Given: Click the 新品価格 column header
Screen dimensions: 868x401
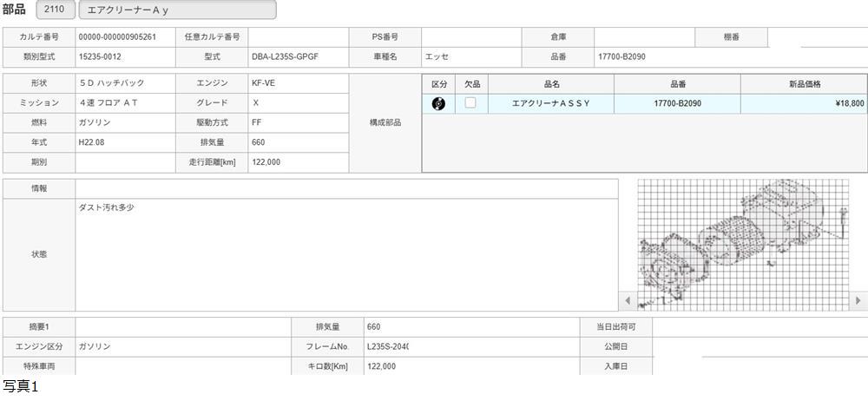Looking at the screenshot, I should 803,83.
